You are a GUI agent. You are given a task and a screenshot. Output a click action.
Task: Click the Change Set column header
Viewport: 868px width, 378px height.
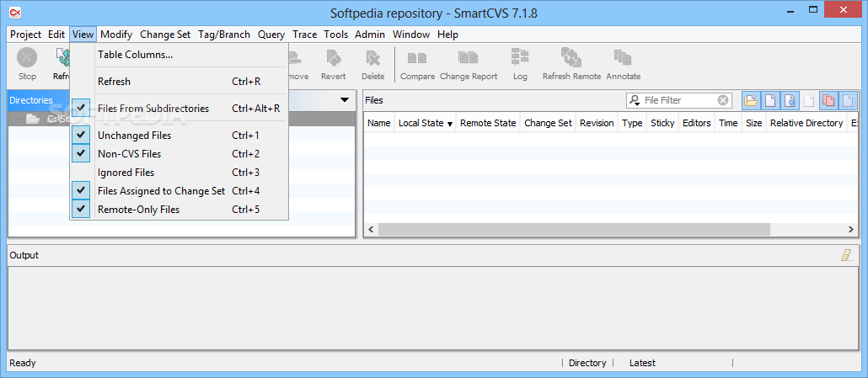coord(548,123)
